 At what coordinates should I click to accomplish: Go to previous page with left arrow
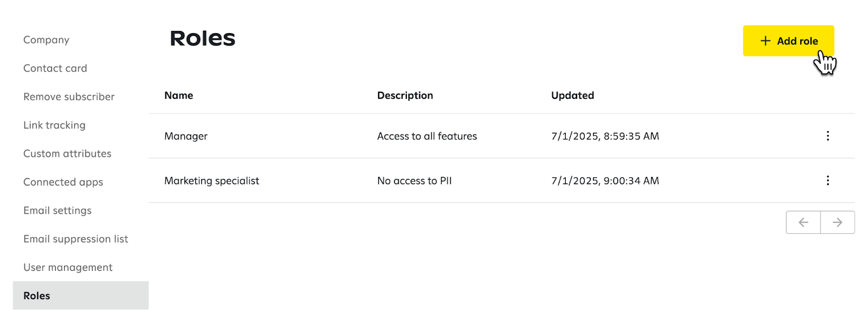pyautogui.click(x=803, y=222)
